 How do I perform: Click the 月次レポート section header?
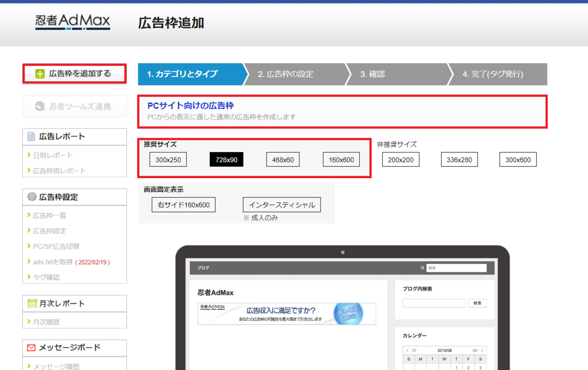[x=74, y=303]
